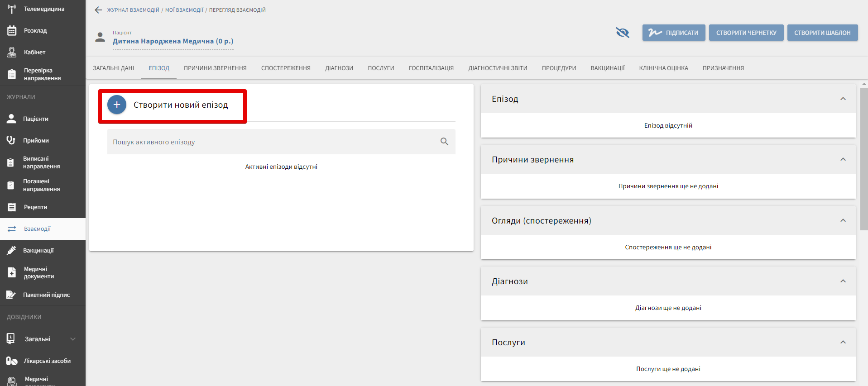This screenshot has width=868, height=386.
Task: Switch to the Діагнози tab
Action: tap(339, 68)
